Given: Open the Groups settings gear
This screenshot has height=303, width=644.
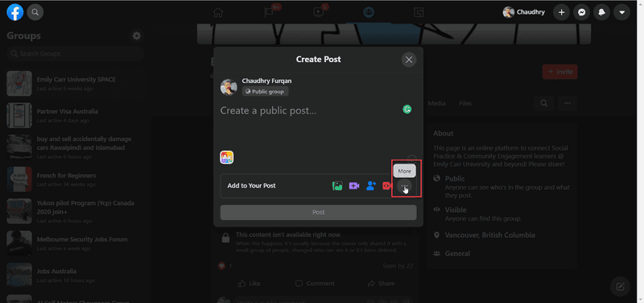Looking at the screenshot, I should click(136, 35).
